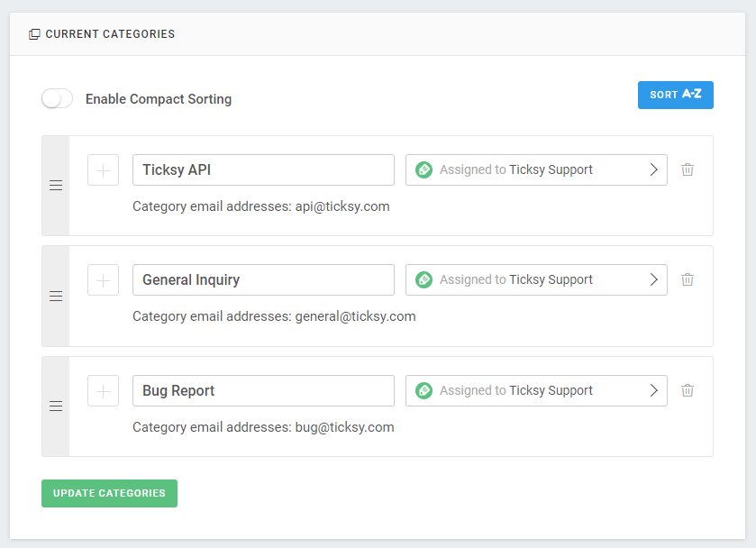756x548 pixels.
Task: Click the plus icon beside Ticksy API
Action: (x=104, y=170)
